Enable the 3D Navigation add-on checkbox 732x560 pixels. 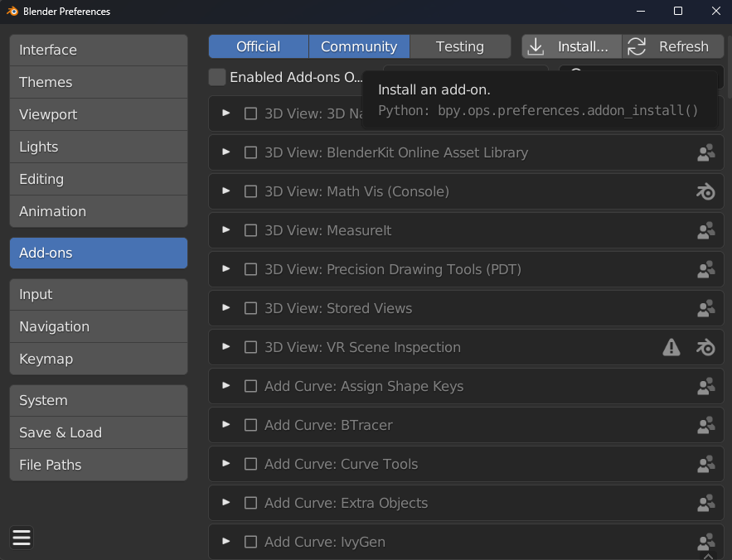click(250, 113)
